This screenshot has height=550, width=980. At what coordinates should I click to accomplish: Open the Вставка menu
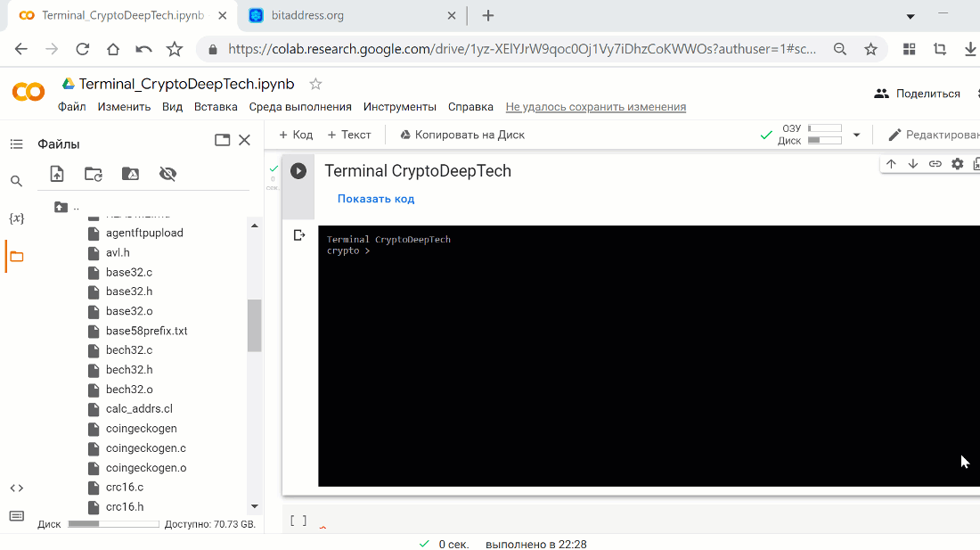(x=216, y=107)
